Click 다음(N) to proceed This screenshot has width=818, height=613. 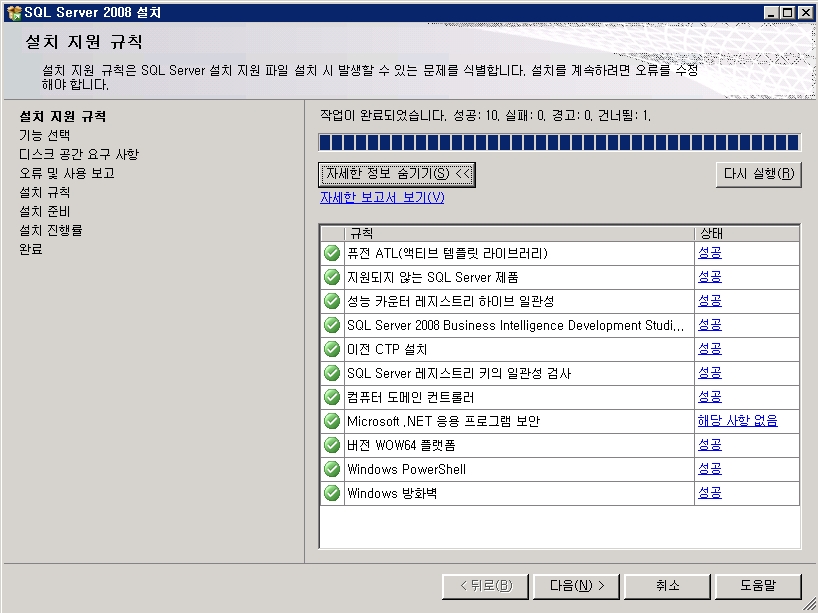point(576,586)
